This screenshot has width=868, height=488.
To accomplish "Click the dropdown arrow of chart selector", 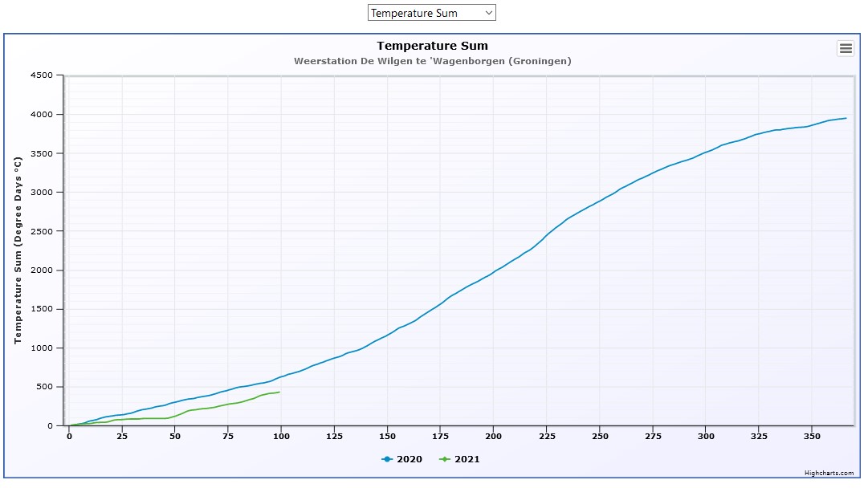I will pyautogui.click(x=488, y=13).
